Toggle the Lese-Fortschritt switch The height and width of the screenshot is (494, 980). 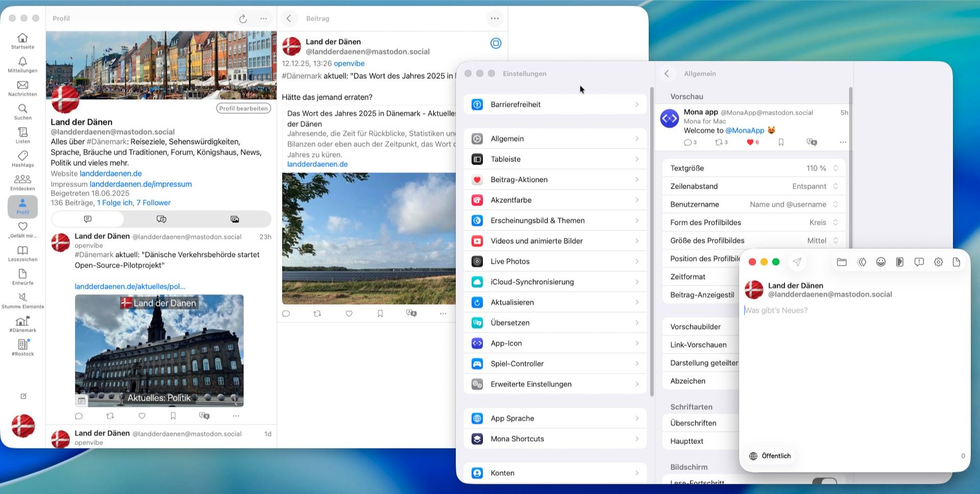[x=824, y=482]
